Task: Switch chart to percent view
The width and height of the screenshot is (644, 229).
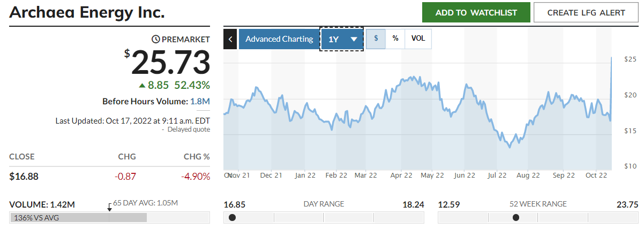Action: click(x=395, y=39)
